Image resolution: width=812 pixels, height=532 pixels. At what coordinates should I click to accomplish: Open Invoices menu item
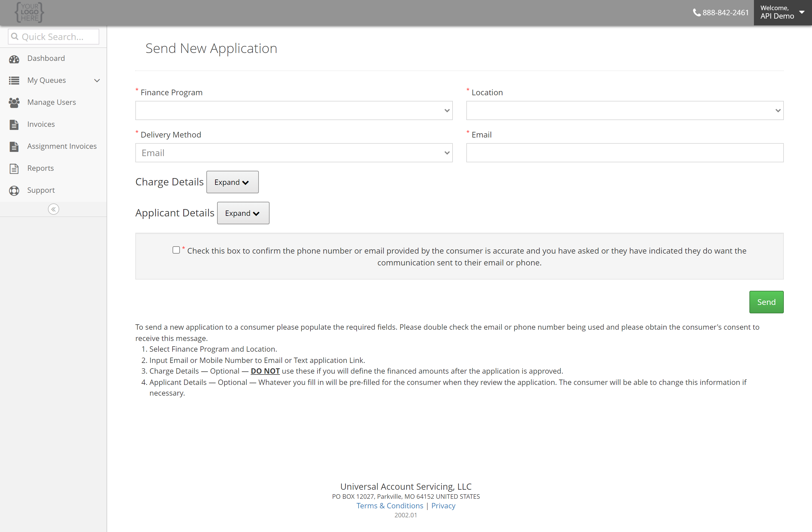click(41, 124)
